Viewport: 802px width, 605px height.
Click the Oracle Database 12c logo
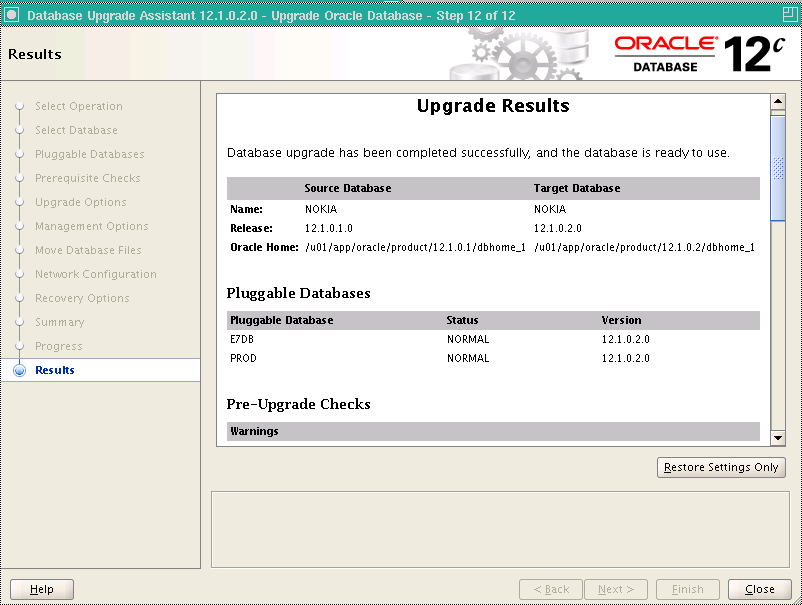[x=696, y=52]
